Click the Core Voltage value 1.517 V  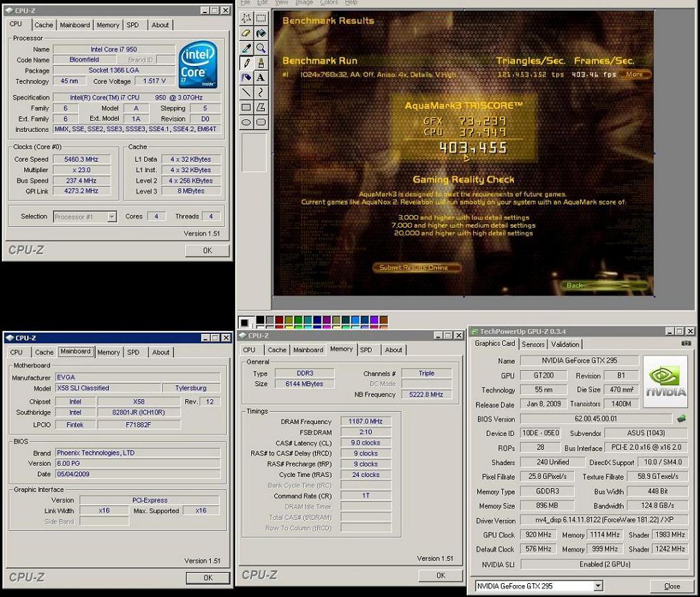click(155, 81)
